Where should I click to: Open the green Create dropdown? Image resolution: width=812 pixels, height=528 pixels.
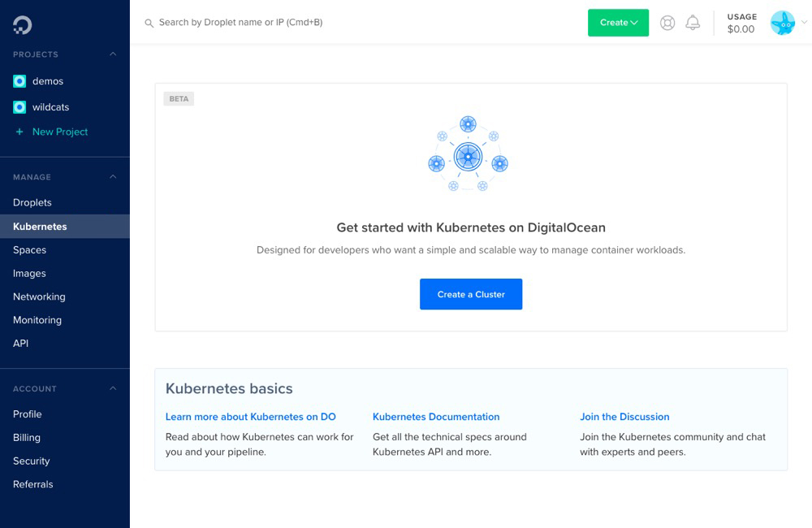(x=618, y=23)
